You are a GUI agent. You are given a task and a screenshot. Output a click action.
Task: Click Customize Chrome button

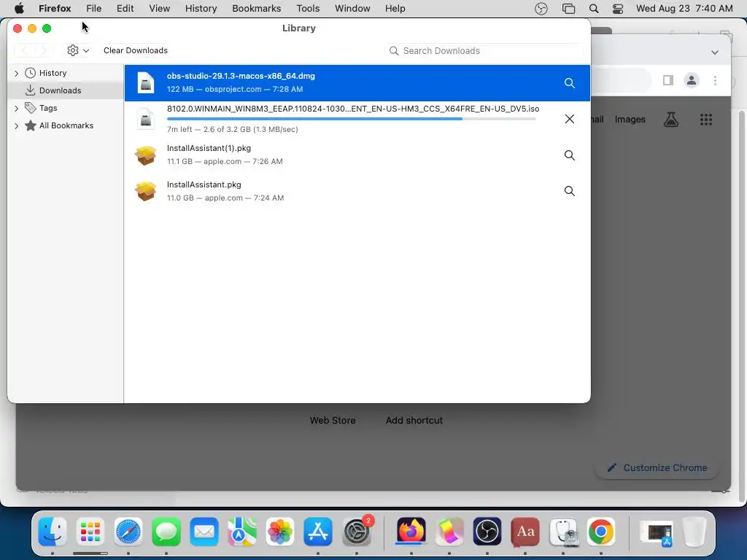pos(657,467)
